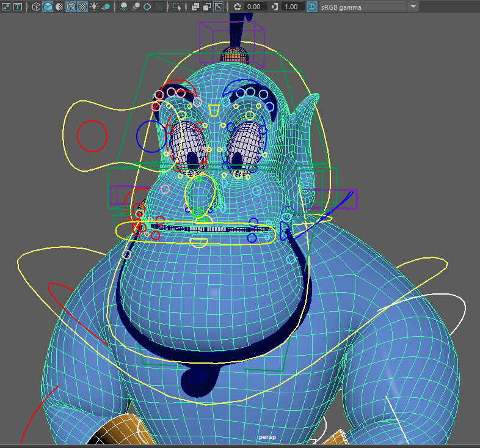Viewport: 480px width, 448px height.
Task: Click Isolate Select cursor icon
Action: click(x=177, y=7)
